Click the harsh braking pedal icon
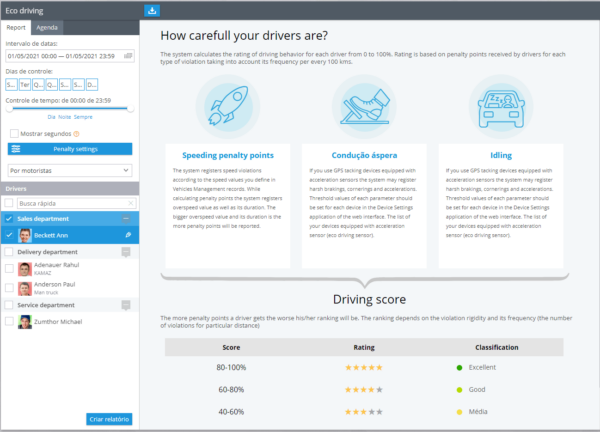 [365, 107]
